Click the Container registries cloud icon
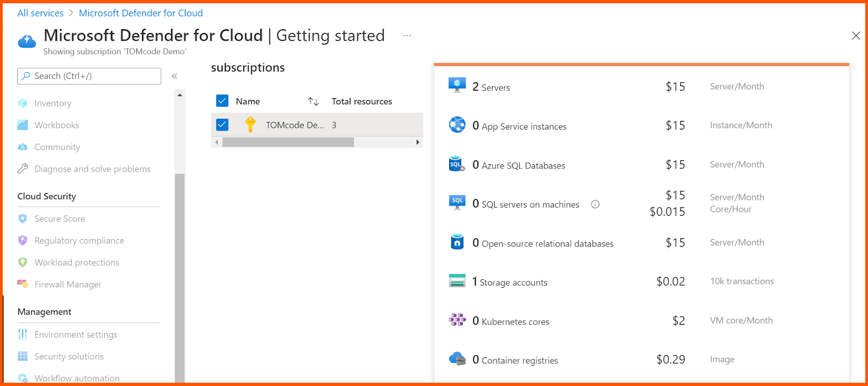The width and height of the screenshot is (868, 386). click(457, 358)
